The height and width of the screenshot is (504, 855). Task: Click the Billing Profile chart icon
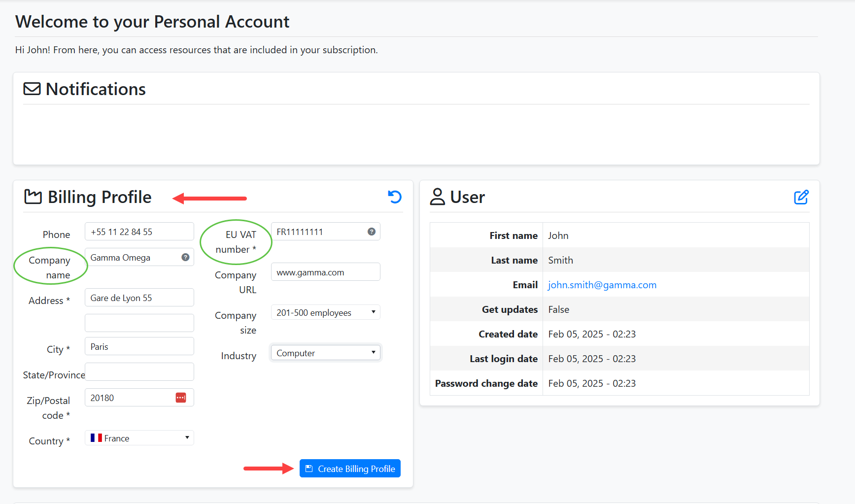click(33, 197)
